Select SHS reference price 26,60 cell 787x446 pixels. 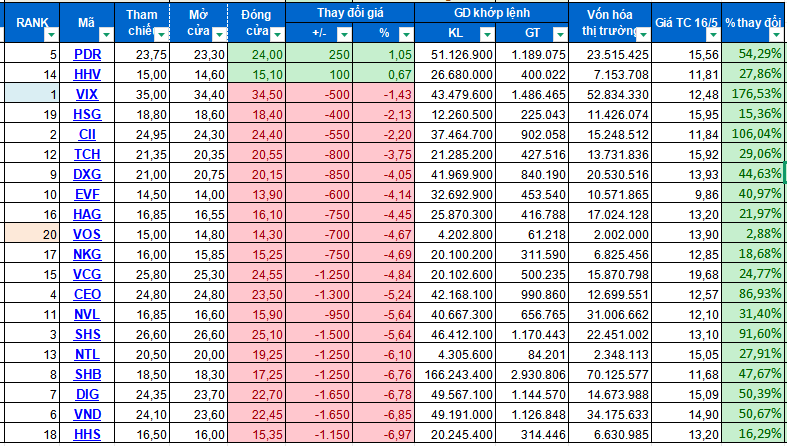coord(142,334)
